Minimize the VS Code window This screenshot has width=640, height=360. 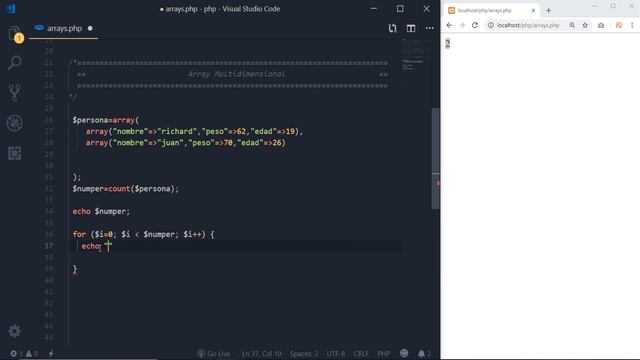(x=373, y=9)
